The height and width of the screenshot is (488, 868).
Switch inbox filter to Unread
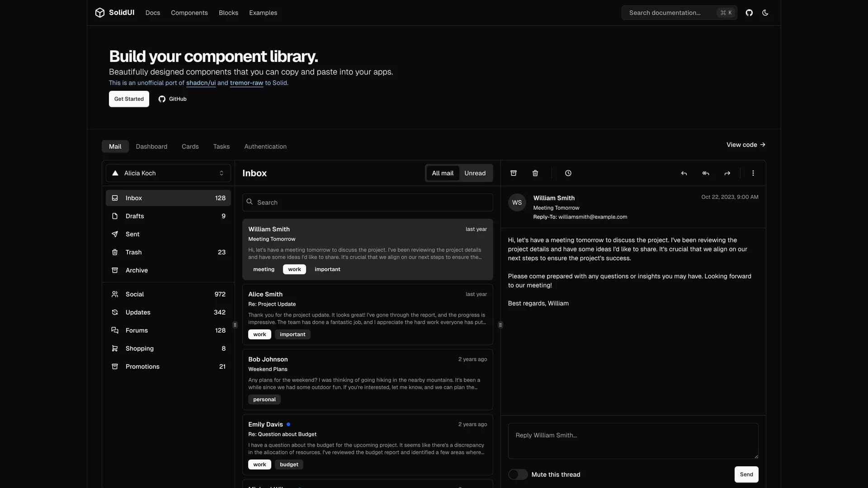[475, 173]
